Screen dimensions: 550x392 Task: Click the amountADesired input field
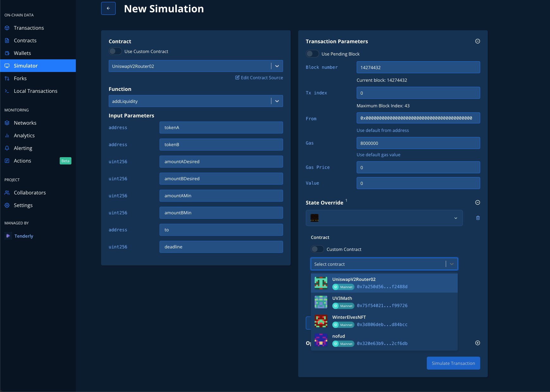coord(221,162)
